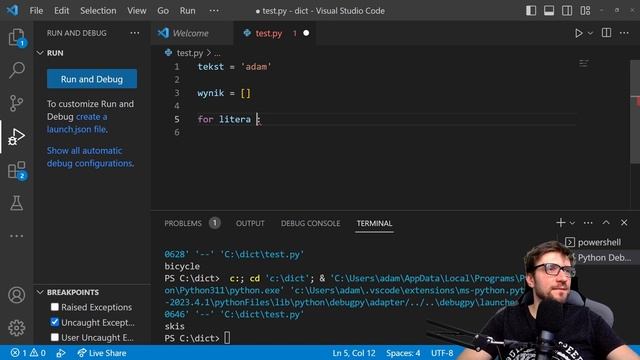Click errors and warnings status item
The image size is (640, 360).
pyautogui.click(x=28, y=353)
